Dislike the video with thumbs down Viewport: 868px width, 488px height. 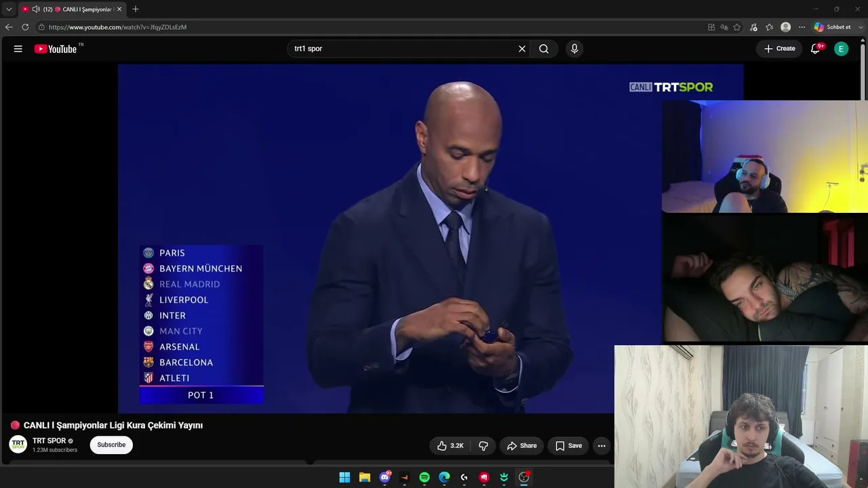pos(484,445)
